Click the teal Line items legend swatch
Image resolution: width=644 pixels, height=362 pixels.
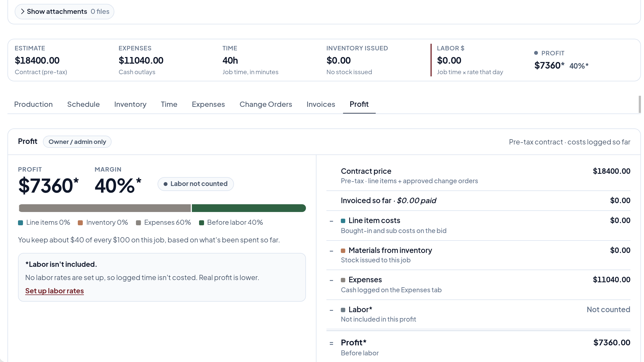pos(20,223)
